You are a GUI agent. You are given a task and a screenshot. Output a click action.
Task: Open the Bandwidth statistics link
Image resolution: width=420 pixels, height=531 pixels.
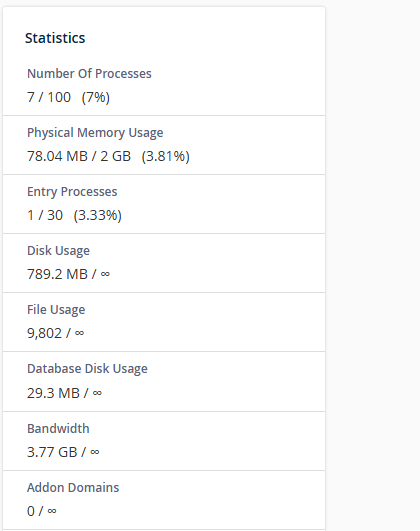click(58, 428)
